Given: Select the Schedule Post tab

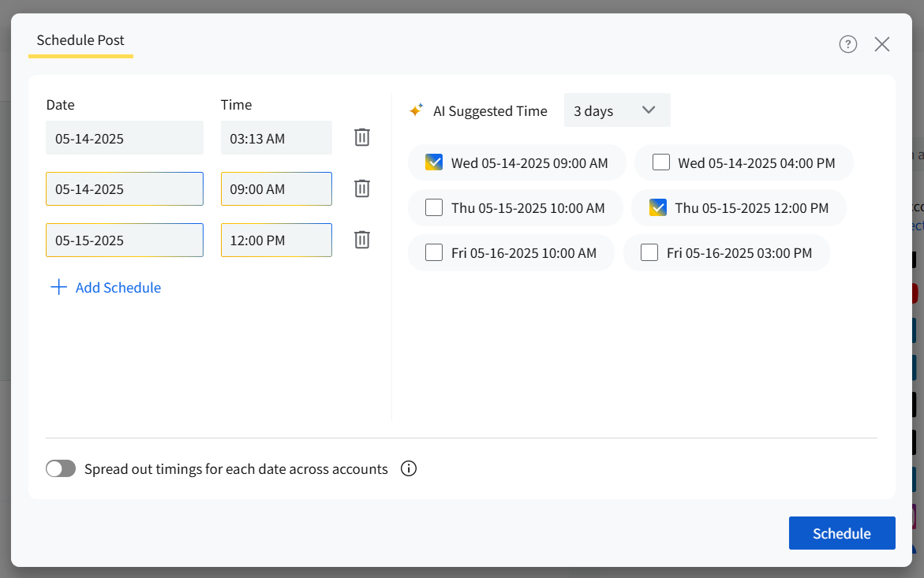Looking at the screenshot, I should [80, 41].
